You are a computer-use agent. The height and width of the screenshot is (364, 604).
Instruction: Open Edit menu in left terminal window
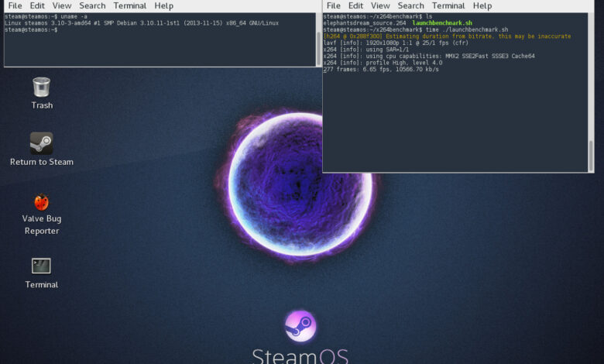(37, 5)
